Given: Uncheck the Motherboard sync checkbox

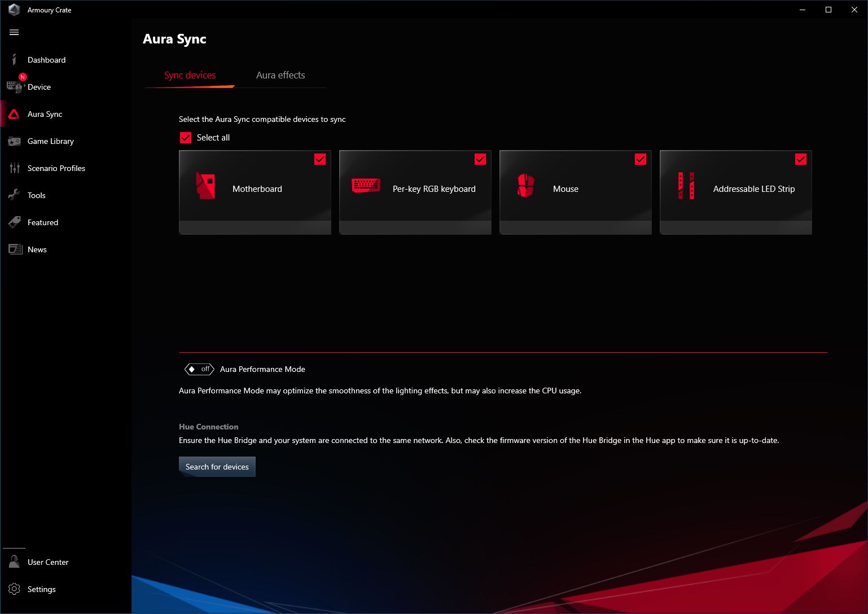Looking at the screenshot, I should coord(320,159).
